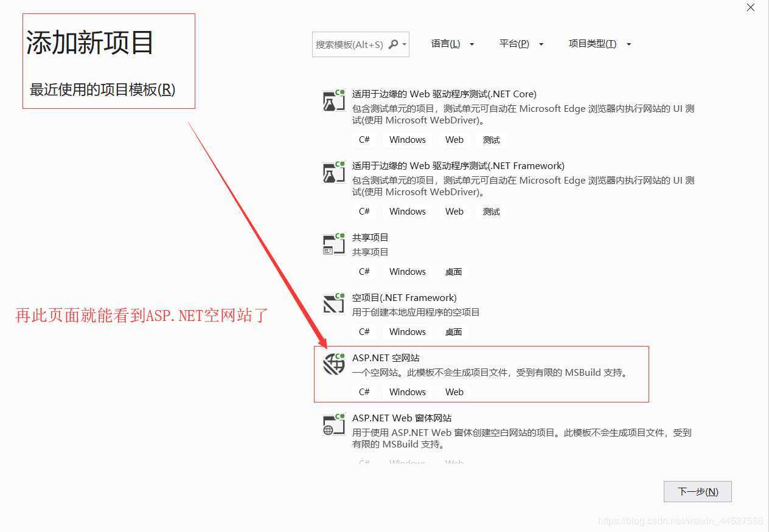Open the 语言(L) language filter dropdown
The height and width of the screenshot is (532, 769).
453,44
